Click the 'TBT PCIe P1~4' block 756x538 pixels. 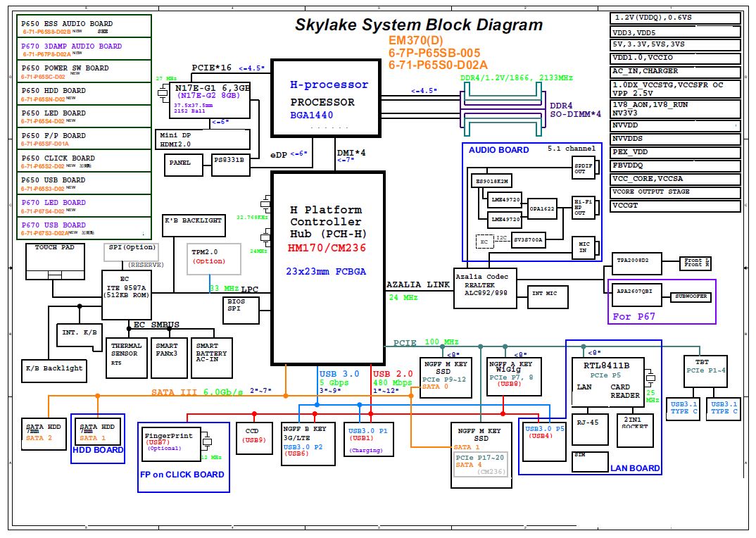705,371
